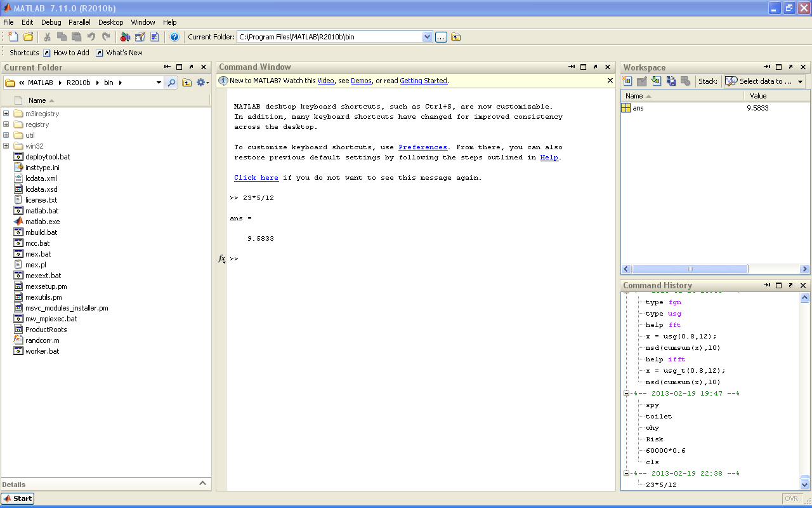Open function browser fx icon

point(222,259)
